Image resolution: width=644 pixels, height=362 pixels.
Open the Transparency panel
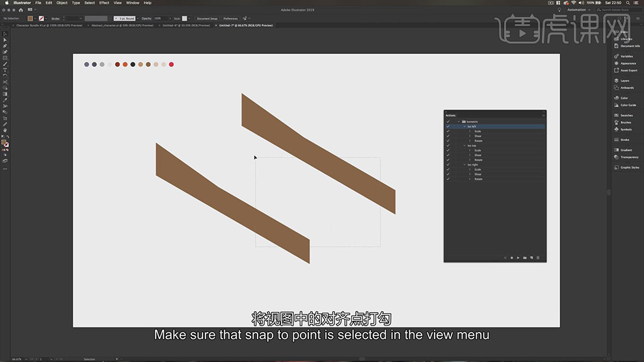pyautogui.click(x=626, y=157)
